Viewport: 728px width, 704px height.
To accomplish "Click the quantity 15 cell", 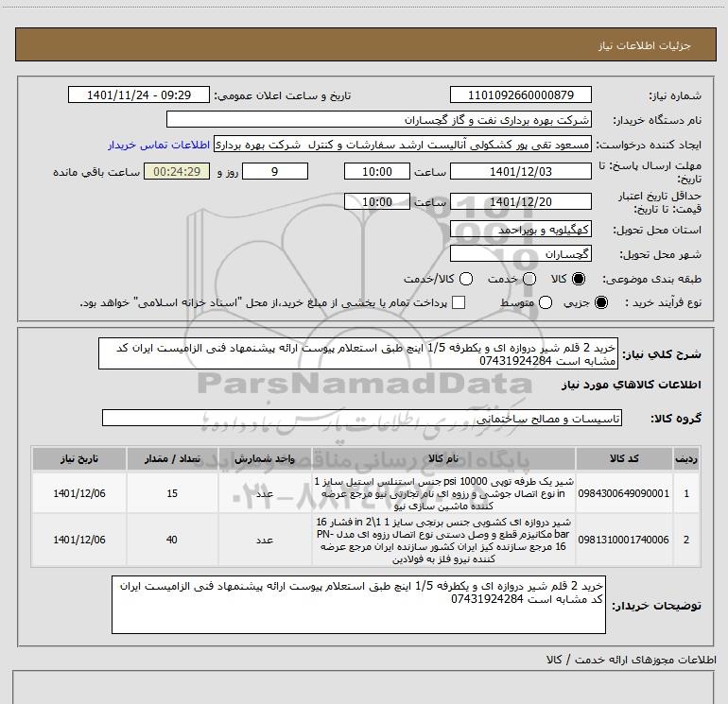I will coord(172,493).
